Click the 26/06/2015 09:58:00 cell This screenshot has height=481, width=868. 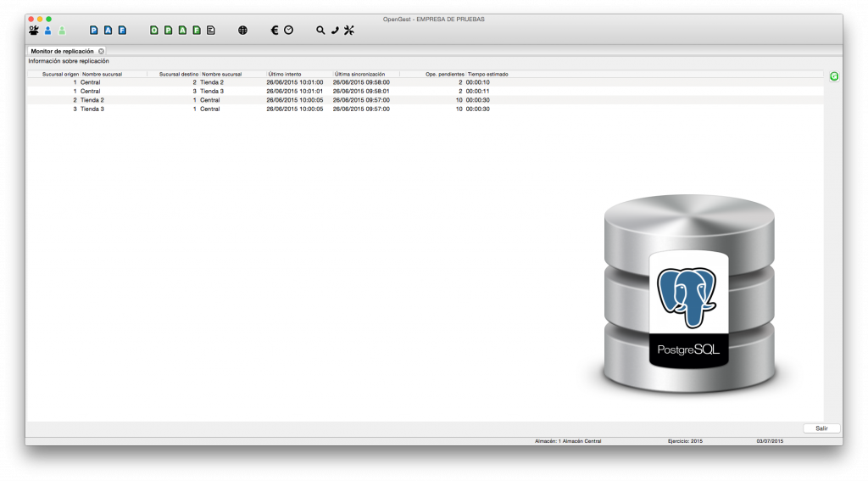(x=361, y=82)
